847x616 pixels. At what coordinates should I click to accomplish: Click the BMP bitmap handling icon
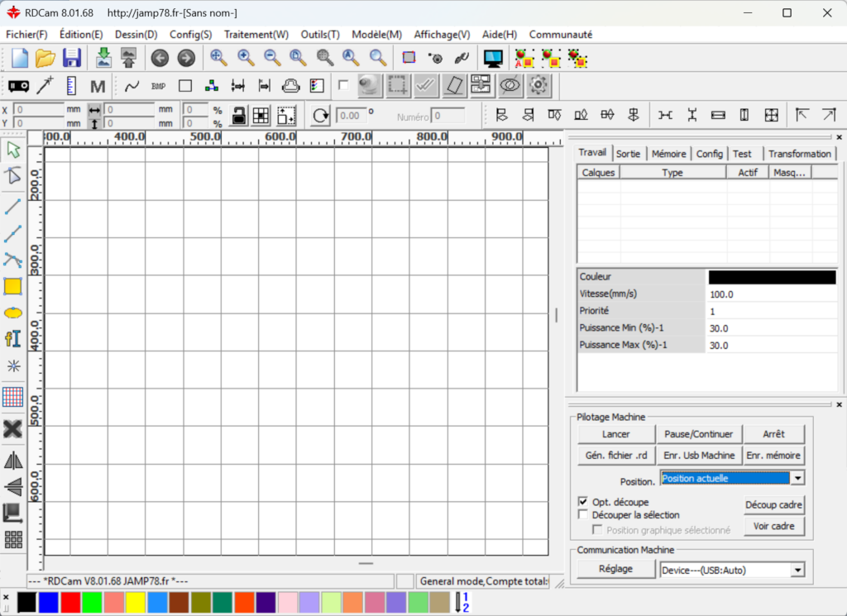158,86
